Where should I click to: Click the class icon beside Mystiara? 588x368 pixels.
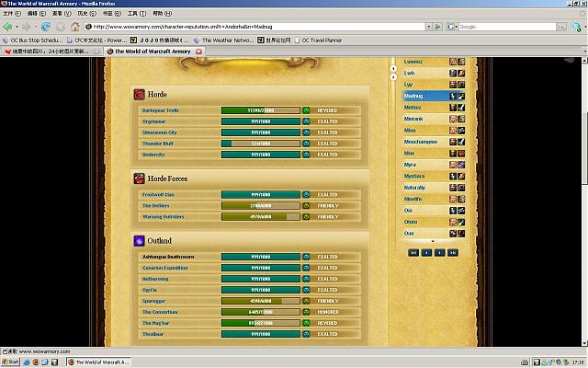(x=461, y=176)
